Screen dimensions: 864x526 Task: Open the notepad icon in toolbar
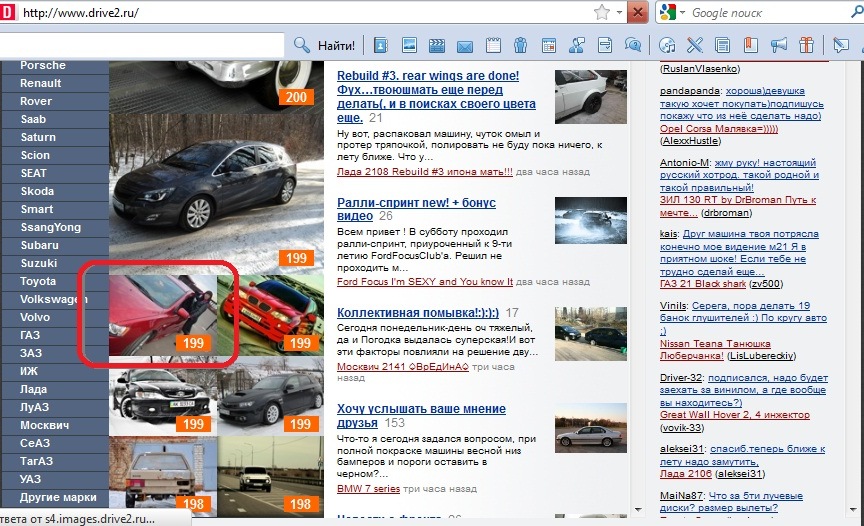pyautogui.click(x=493, y=45)
